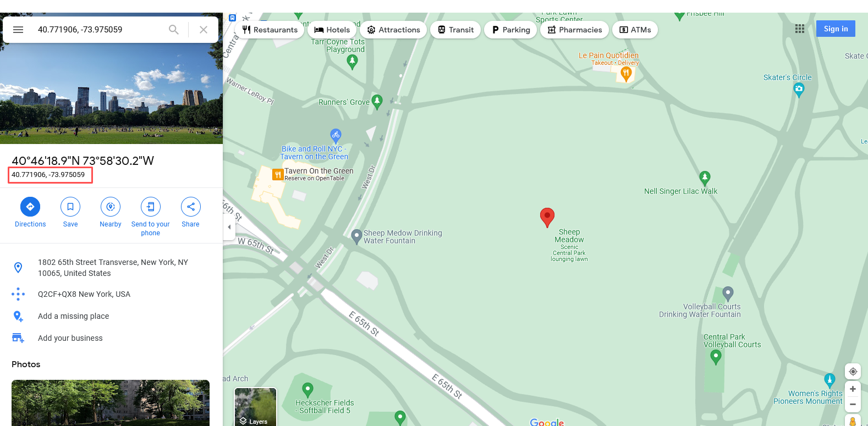
Task: Open the Layers map type switcher
Action: (x=255, y=407)
